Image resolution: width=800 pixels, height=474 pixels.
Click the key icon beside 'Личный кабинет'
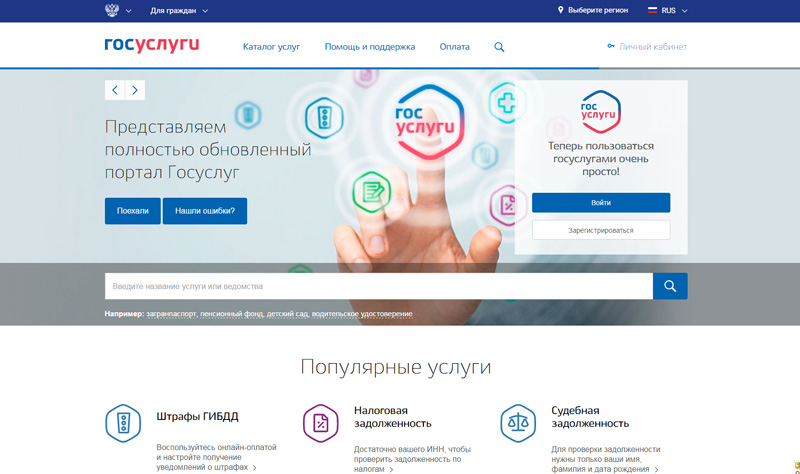click(611, 46)
